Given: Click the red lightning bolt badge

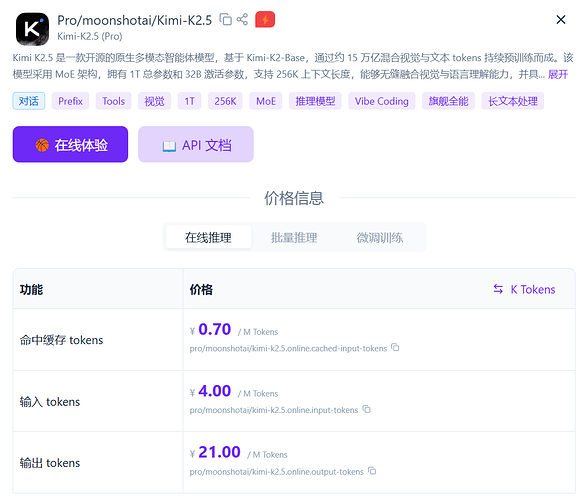Looking at the screenshot, I should coord(265,19).
